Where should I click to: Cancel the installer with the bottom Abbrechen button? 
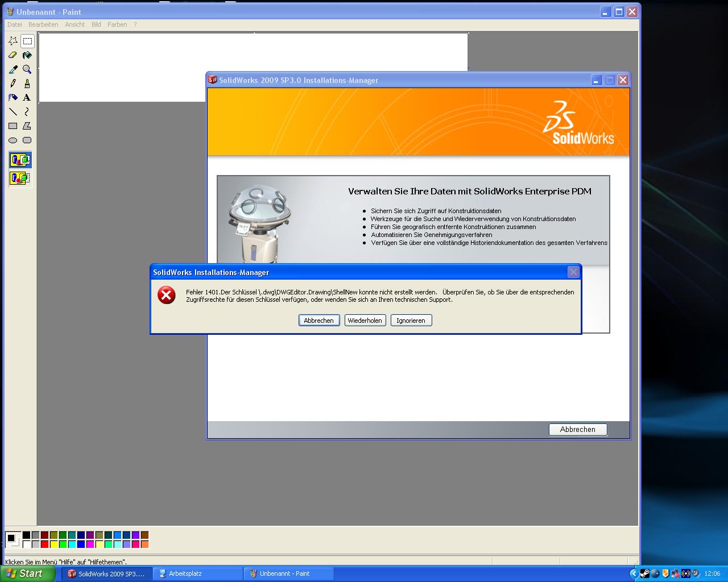point(578,430)
